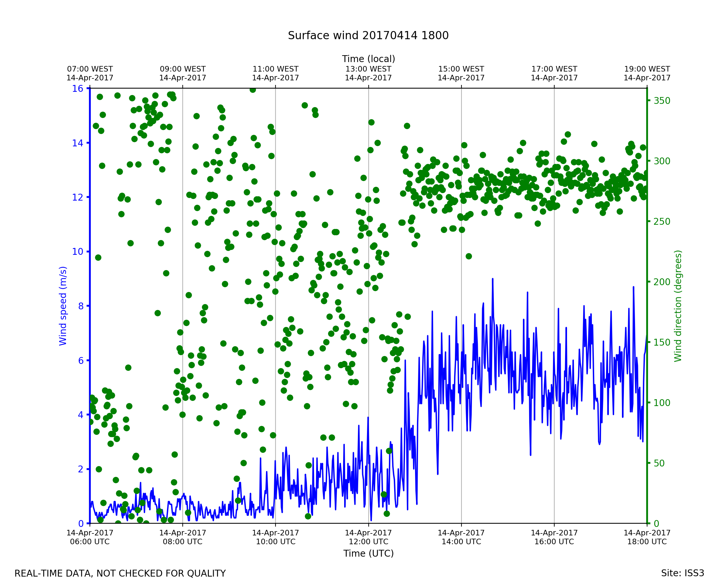The image size is (719, 588).
Task: Click the 'Wind speed (m/s)' axis label
Action: (63, 306)
